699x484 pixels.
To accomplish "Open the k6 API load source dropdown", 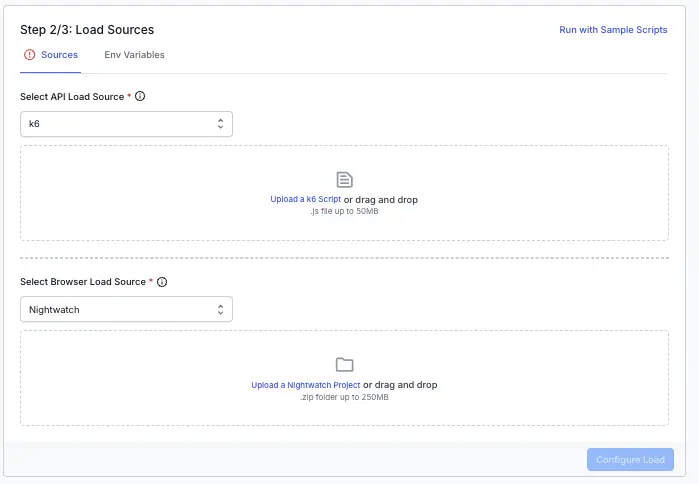I will pyautogui.click(x=126, y=124).
